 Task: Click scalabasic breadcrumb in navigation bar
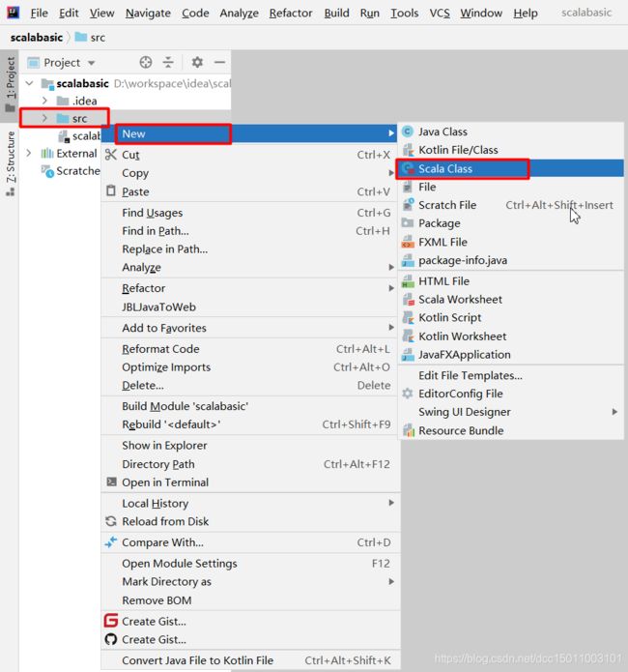coord(37,38)
